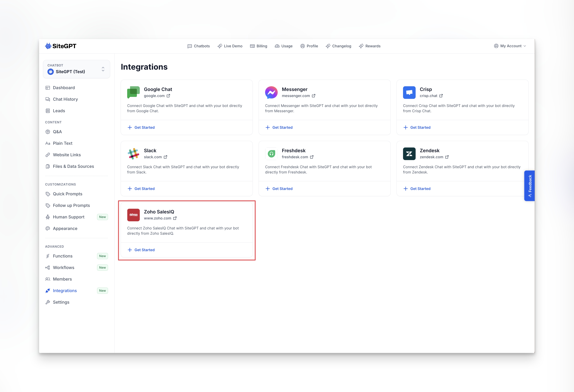The image size is (574, 392).
Task: Select Human Support in sidebar
Action: [68, 217]
